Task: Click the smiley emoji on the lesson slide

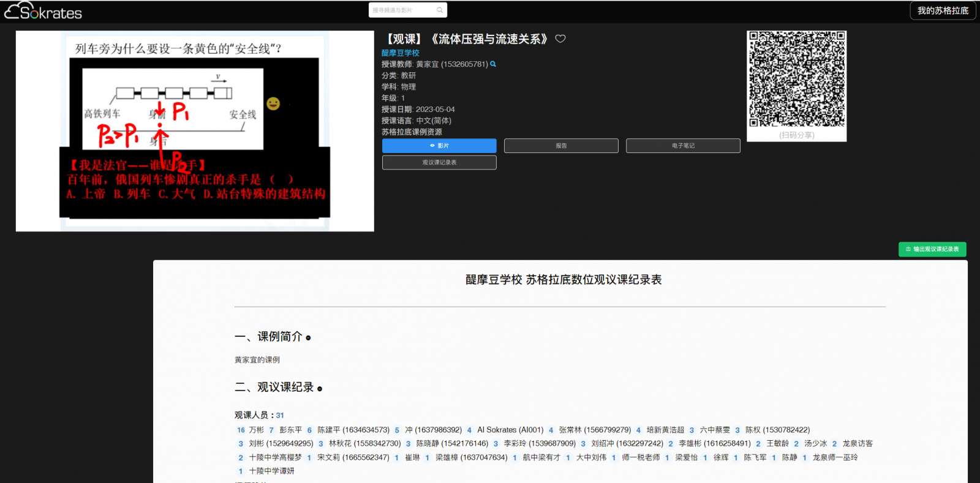Action: [273, 103]
